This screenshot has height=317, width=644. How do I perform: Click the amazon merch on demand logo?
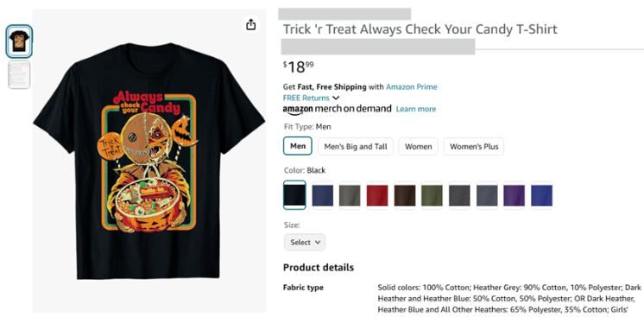pyautogui.click(x=337, y=110)
